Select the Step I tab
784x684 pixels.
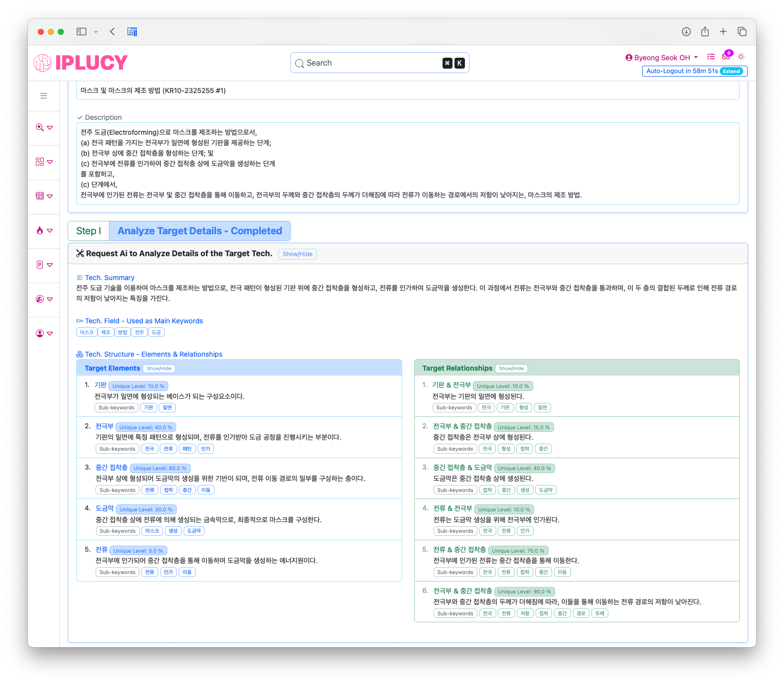click(x=89, y=231)
